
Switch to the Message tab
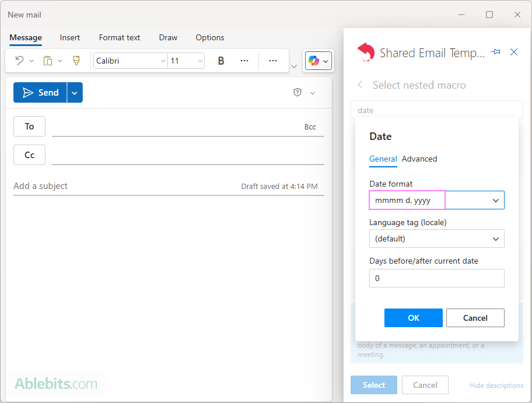coord(26,38)
